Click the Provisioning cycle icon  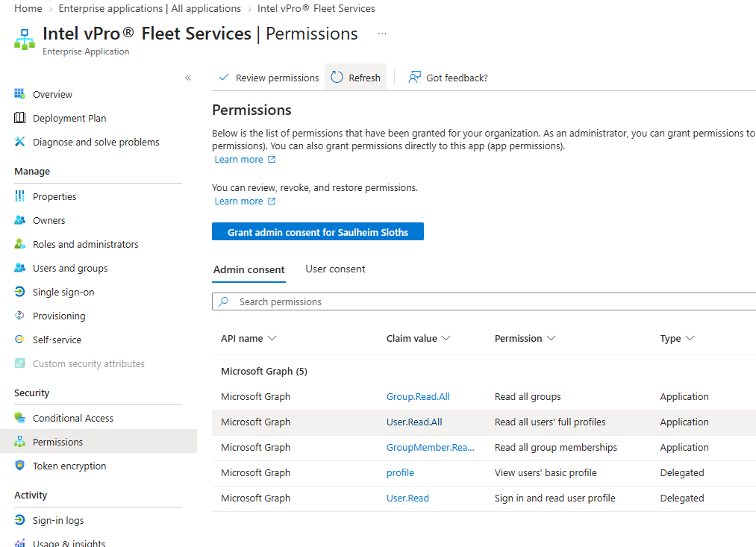click(x=19, y=316)
